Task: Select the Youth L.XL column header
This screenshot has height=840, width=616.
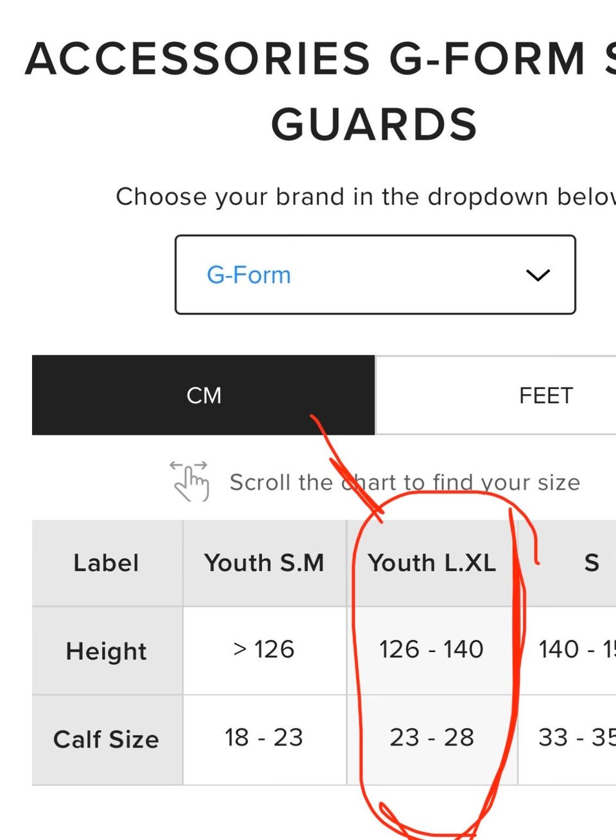Action: point(432,563)
